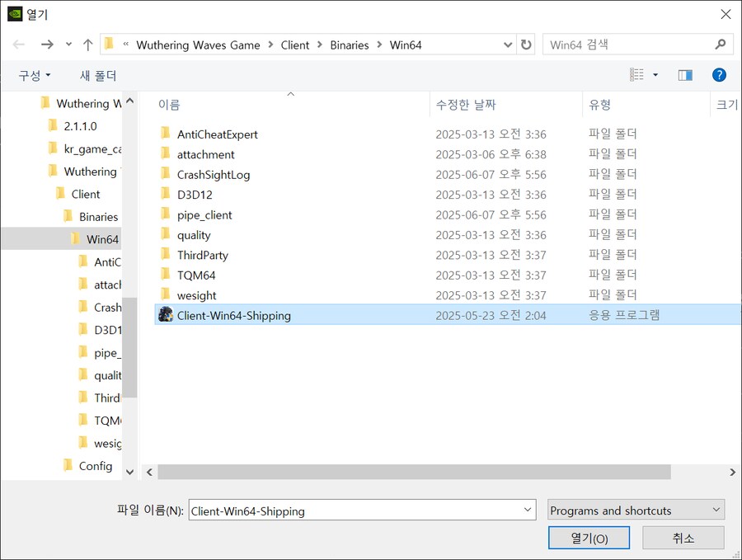Select TQM folder in navigation tree
742x560 pixels.
(x=107, y=421)
